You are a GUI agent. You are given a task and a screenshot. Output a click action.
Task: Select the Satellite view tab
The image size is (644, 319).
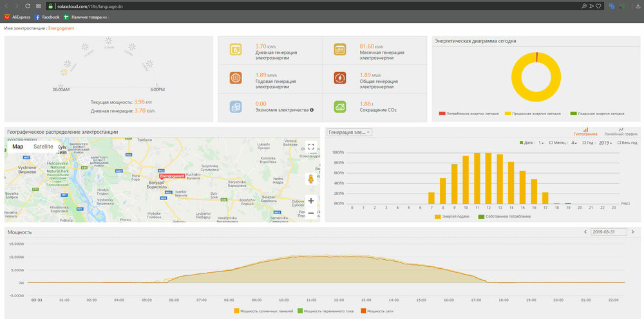(43, 147)
